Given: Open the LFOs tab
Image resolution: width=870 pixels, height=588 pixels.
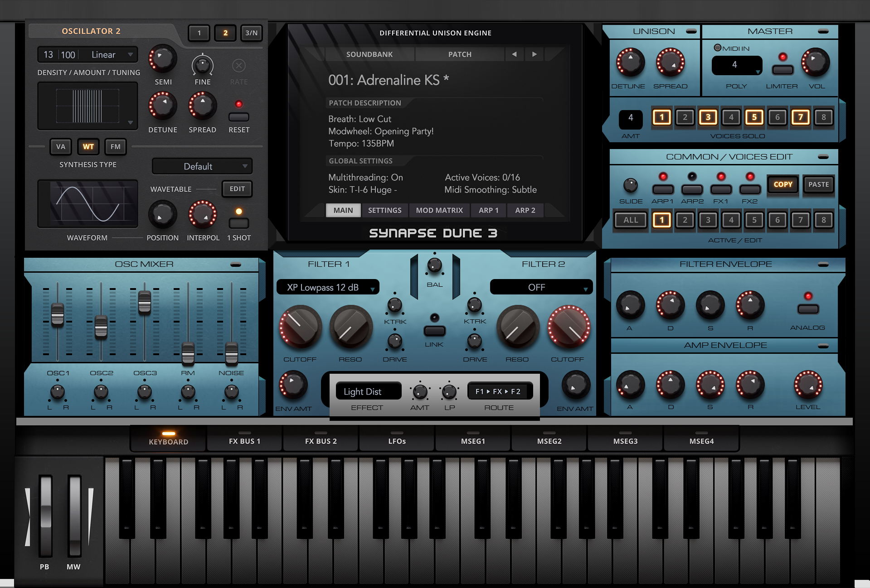Looking at the screenshot, I should click(x=397, y=441).
